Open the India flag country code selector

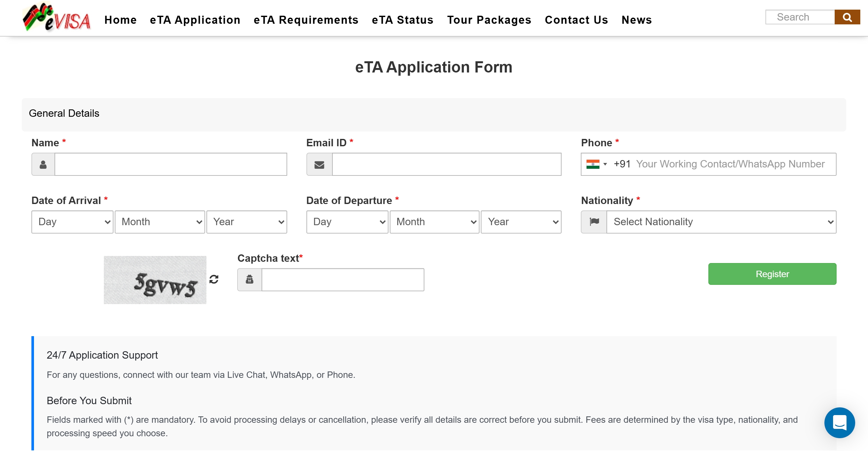pos(596,164)
